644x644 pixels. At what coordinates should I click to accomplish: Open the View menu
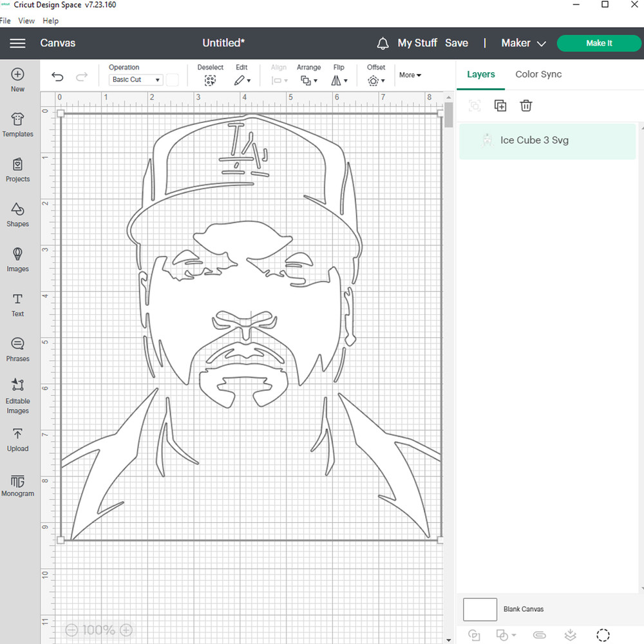(x=26, y=21)
